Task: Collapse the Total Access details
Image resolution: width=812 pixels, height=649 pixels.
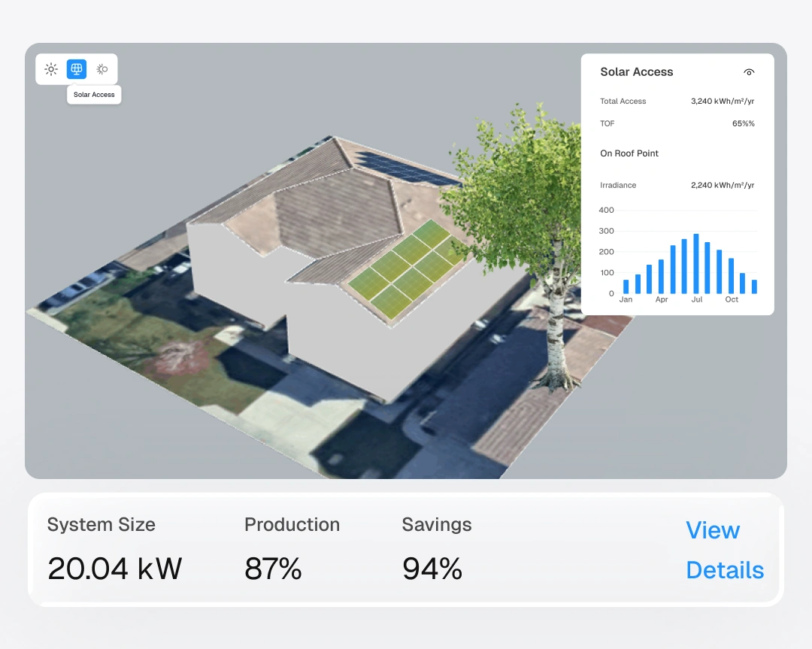Action: click(623, 101)
